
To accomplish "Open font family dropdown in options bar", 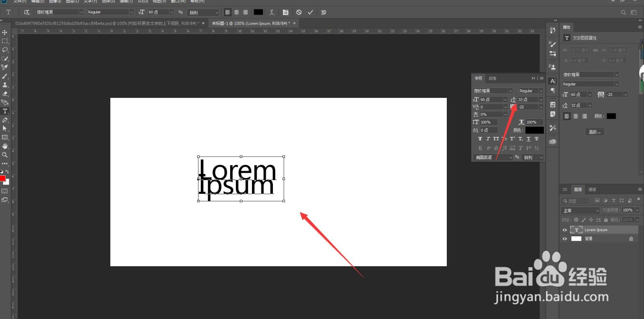I will coord(81,12).
